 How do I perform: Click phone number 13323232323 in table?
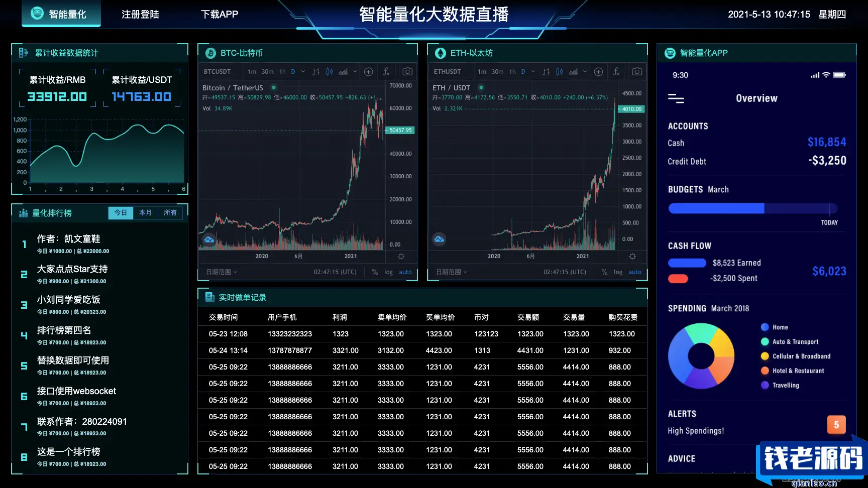coord(290,334)
